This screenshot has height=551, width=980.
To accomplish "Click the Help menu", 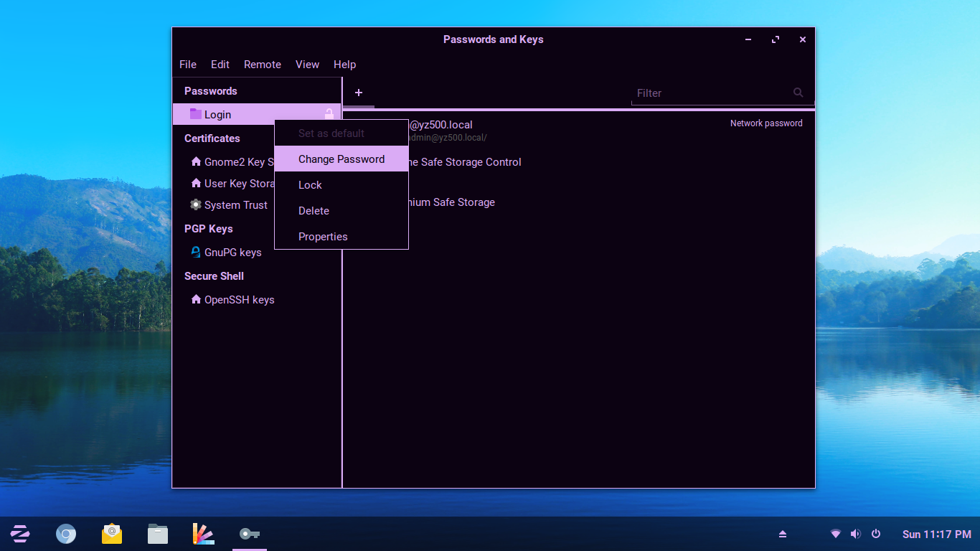I will point(345,65).
